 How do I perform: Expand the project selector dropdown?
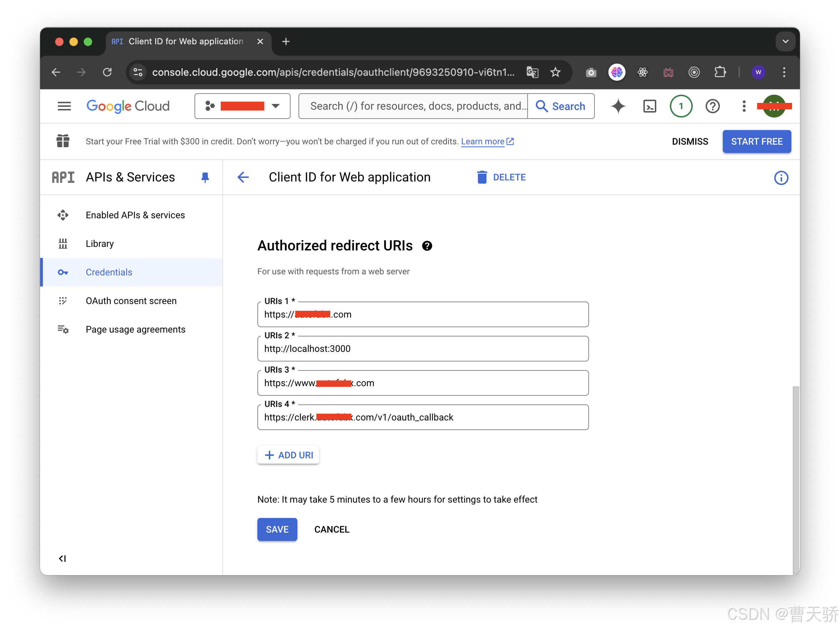tap(242, 106)
